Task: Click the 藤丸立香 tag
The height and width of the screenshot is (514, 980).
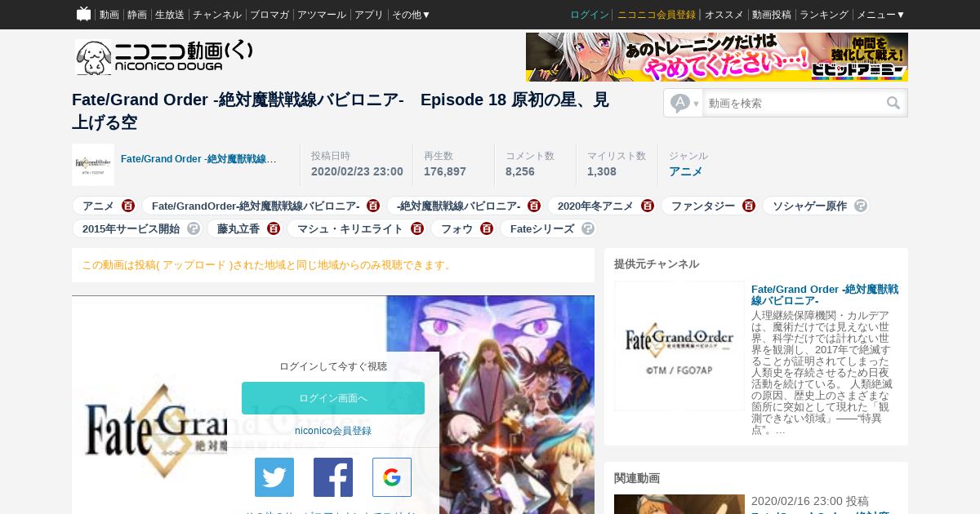Action: click(238, 228)
